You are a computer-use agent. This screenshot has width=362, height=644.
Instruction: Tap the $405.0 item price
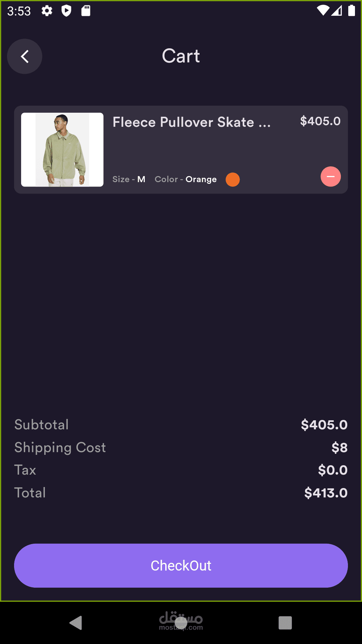click(x=320, y=121)
